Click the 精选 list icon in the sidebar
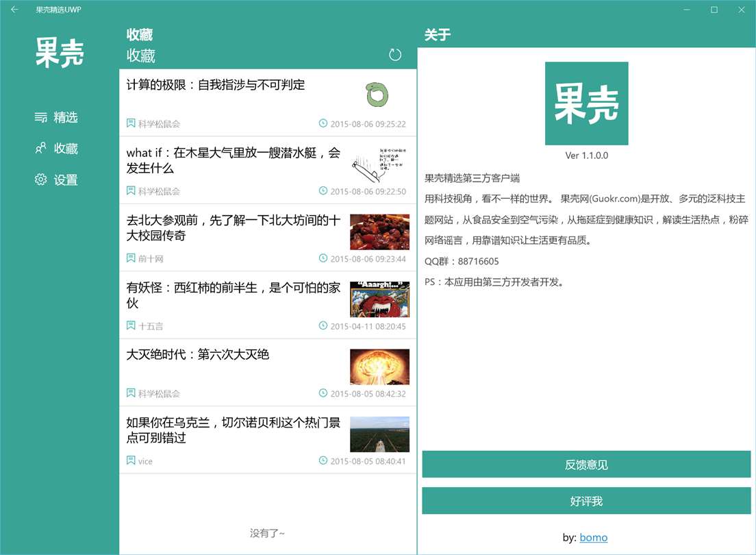756x555 pixels. point(40,117)
